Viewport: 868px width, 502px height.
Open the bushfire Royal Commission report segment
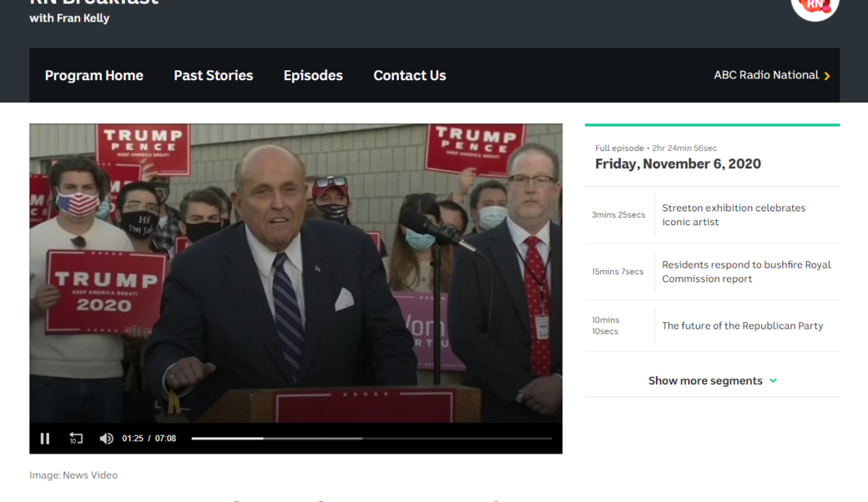click(746, 272)
